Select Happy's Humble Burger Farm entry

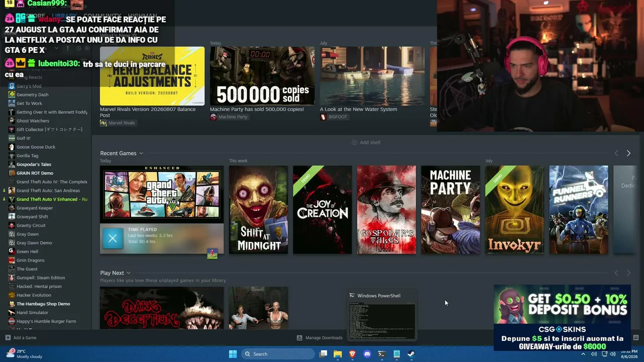click(46, 321)
